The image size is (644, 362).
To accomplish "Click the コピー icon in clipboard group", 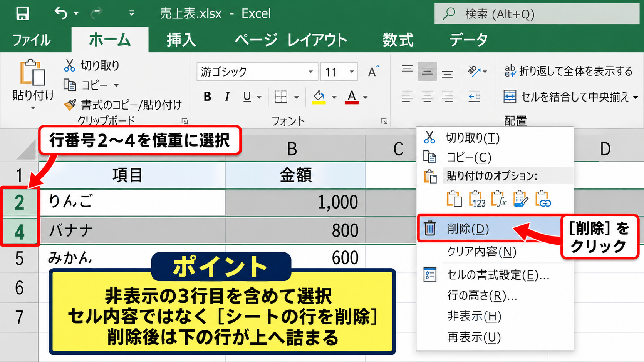I will pyautogui.click(x=70, y=85).
